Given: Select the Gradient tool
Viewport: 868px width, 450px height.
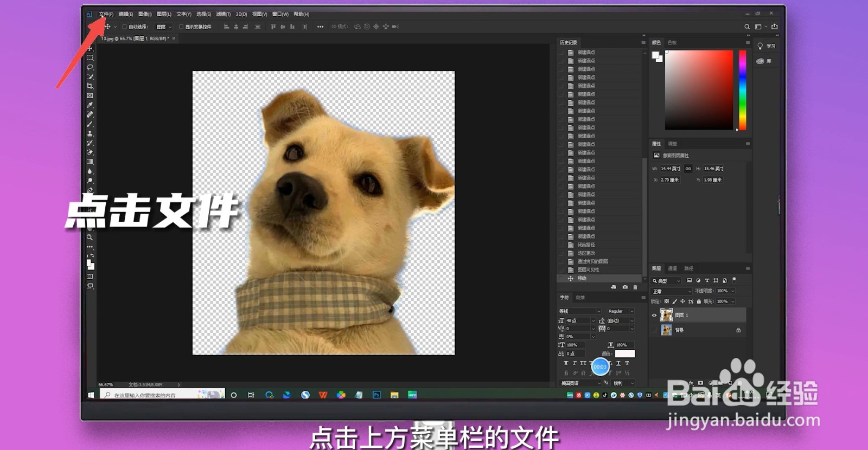Looking at the screenshot, I should (x=90, y=162).
